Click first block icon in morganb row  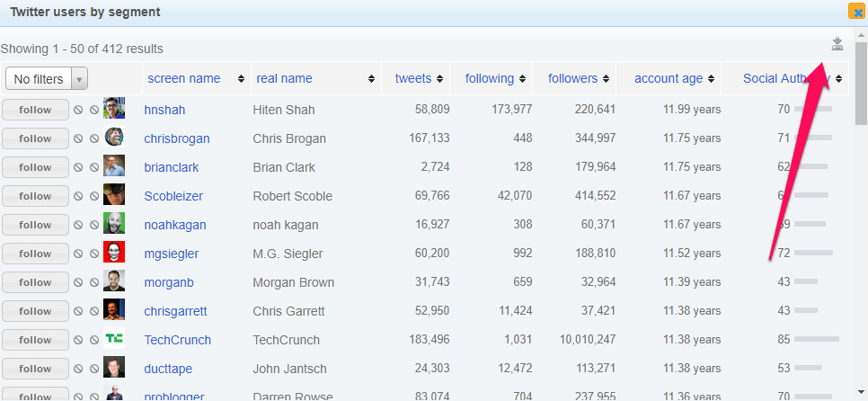78,282
